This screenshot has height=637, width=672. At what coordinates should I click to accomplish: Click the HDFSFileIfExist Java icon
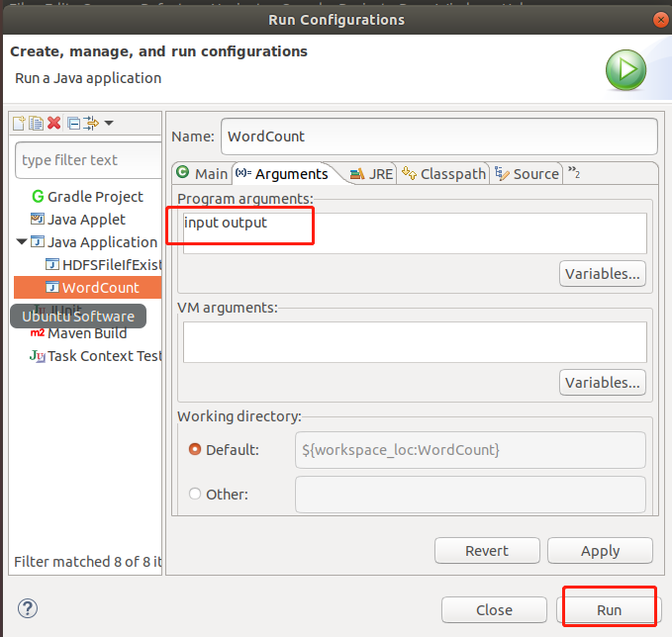click(52, 264)
